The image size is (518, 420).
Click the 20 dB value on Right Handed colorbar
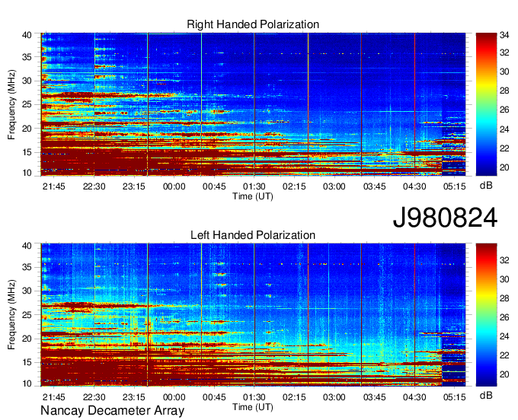tap(504, 167)
